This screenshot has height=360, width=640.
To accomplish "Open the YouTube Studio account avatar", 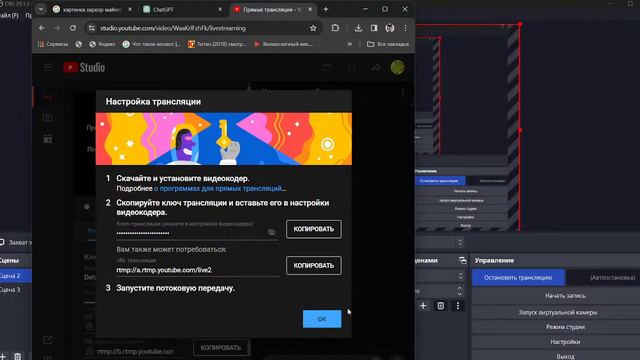I will (x=397, y=67).
